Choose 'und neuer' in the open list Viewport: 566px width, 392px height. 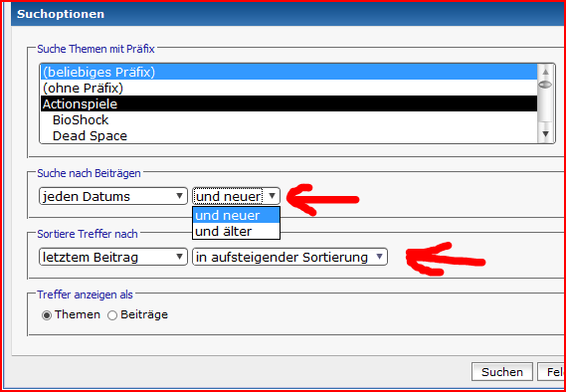[x=236, y=216]
